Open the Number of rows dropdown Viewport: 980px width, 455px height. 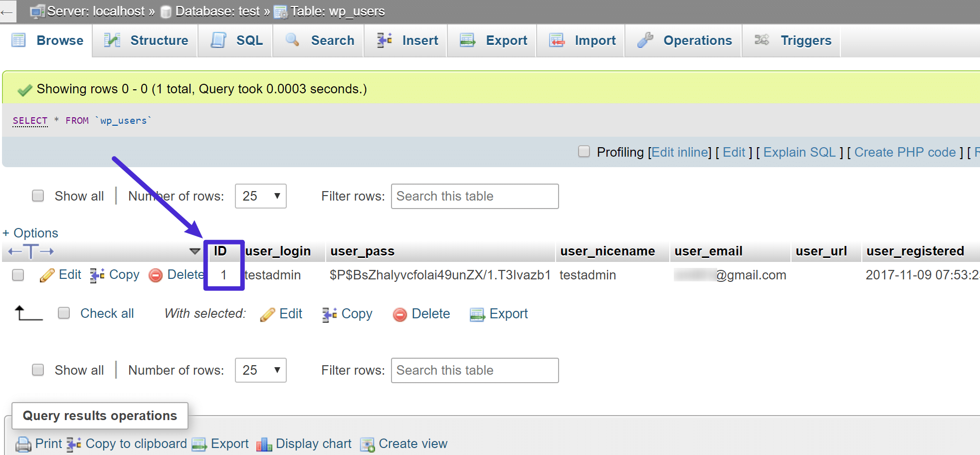(x=260, y=196)
